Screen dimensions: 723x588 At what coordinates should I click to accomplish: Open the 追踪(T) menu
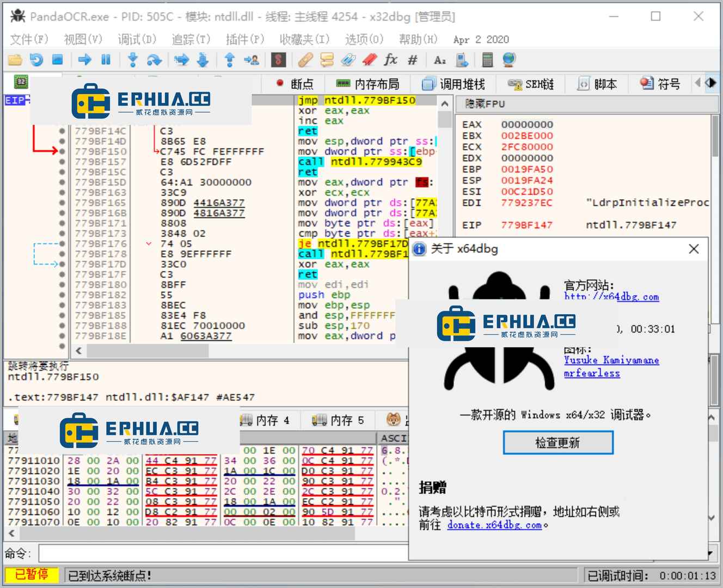(191, 39)
